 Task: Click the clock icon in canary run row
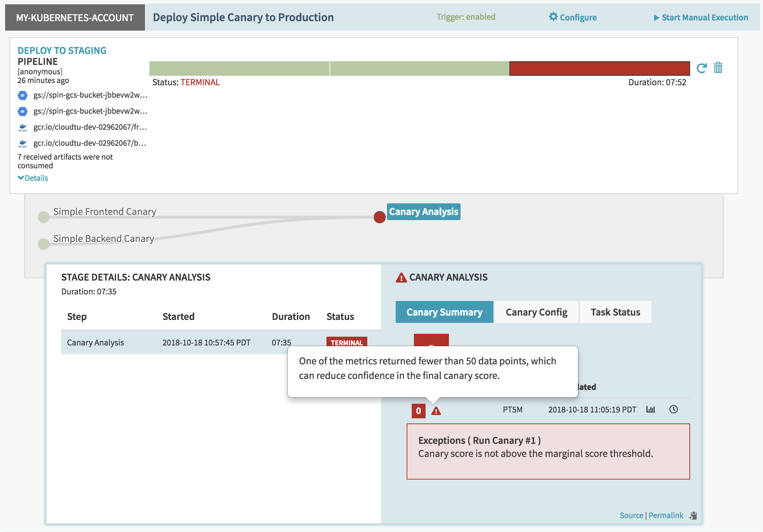(x=673, y=409)
